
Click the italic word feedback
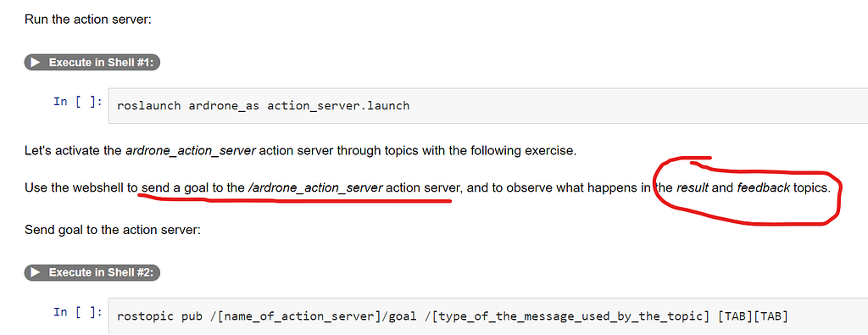tap(764, 187)
